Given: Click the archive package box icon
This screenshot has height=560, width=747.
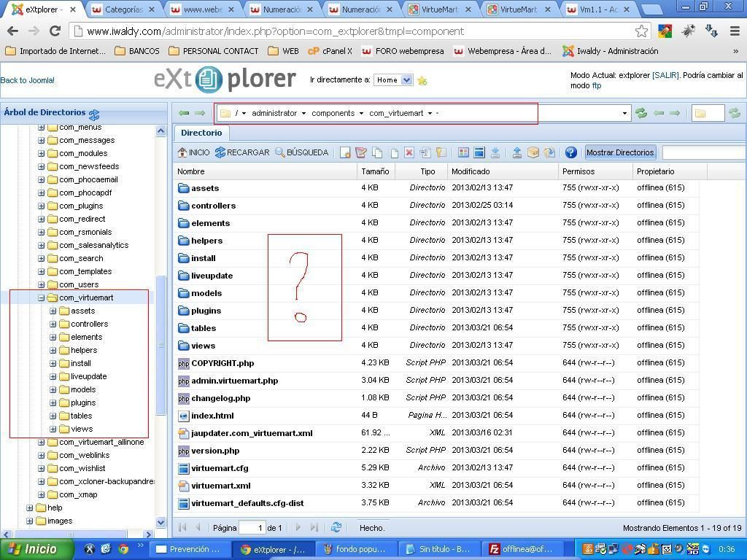Looking at the screenshot, I should click(x=533, y=152).
